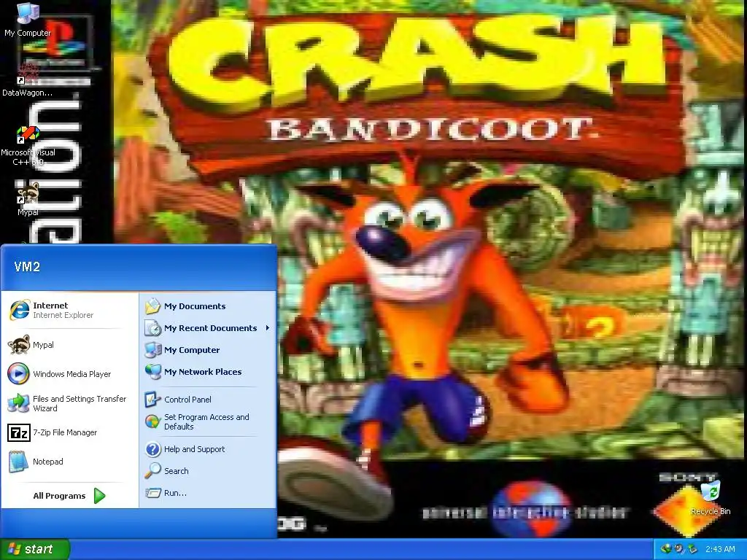Click the 2:43 AM taskbar clock
The width and height of the screenshot is (747, 560).
(720, 549)
